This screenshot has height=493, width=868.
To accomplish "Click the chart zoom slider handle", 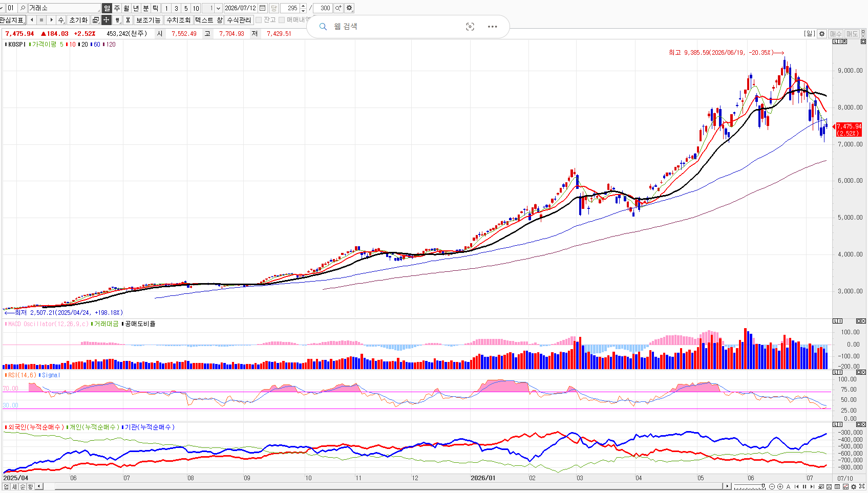I will pyautogui.click(x=763, y=486).
